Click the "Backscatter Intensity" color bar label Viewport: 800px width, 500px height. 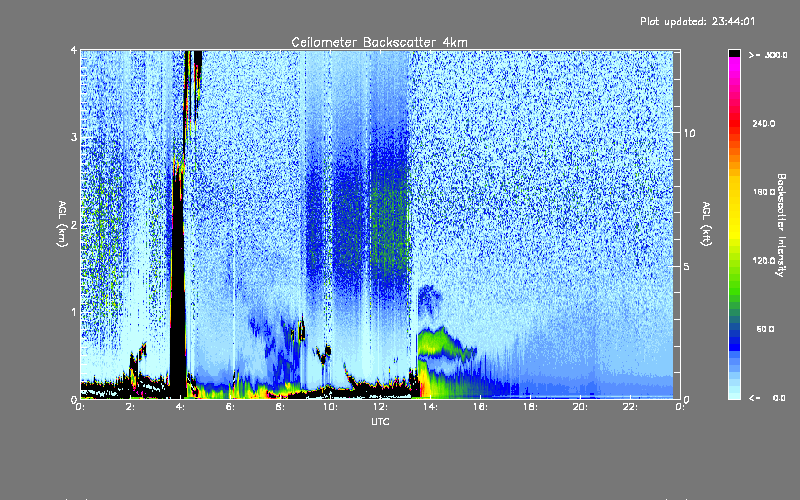click(781, 225)
